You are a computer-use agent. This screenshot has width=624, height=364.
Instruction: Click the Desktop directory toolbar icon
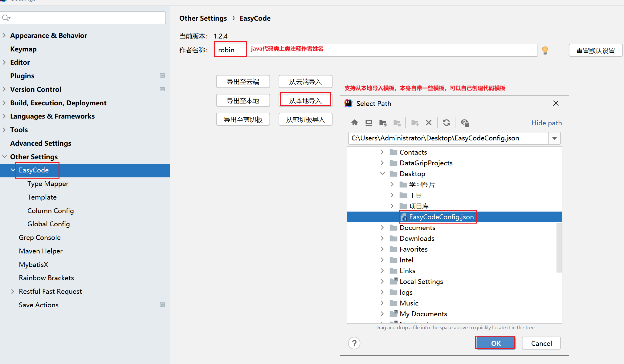coord(369,123)
